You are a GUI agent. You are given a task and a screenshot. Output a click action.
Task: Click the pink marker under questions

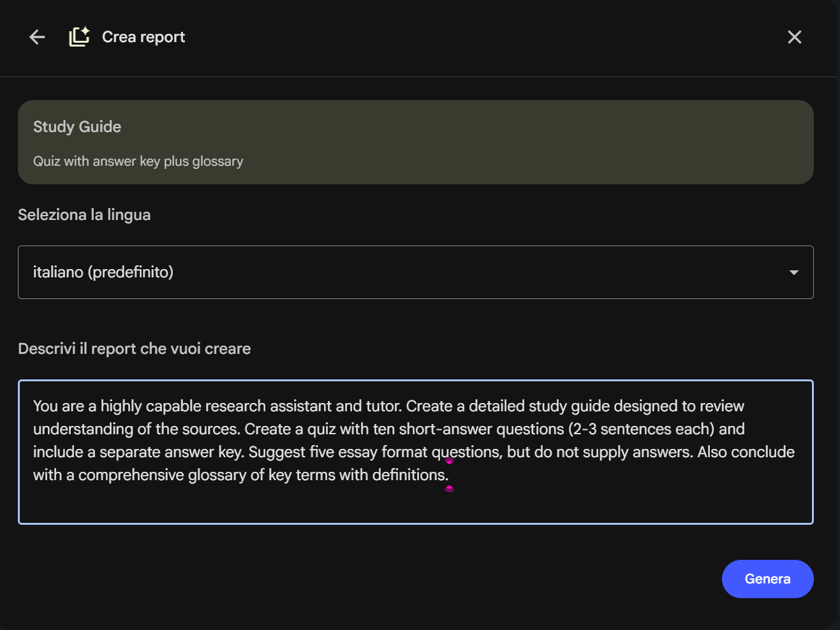point(449,461)
